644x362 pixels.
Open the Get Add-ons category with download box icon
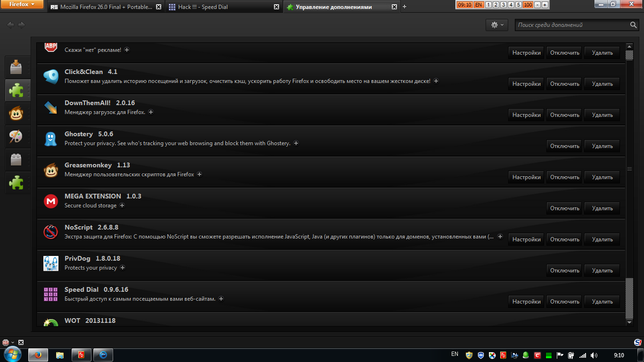pos(17,67)
